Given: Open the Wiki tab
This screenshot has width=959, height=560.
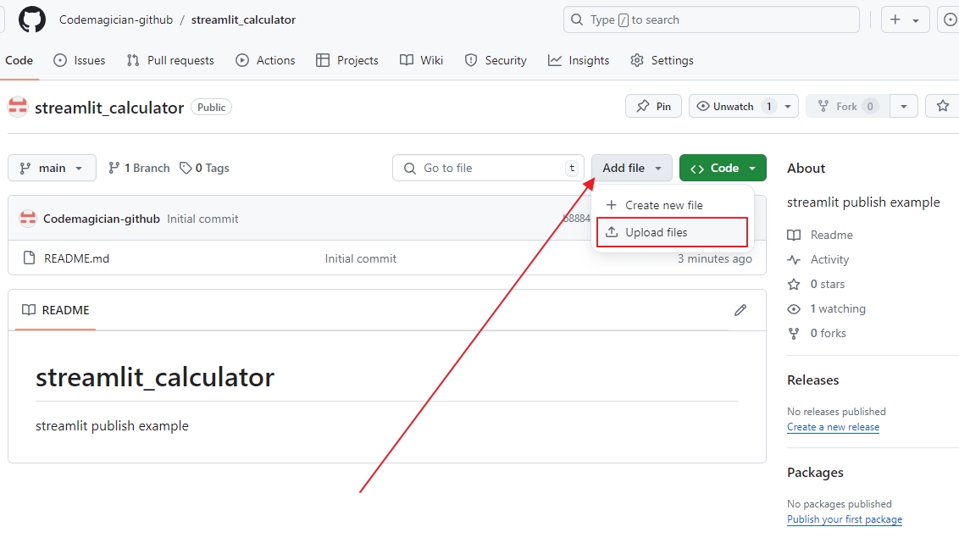Looking at the screenshot, I should tap(421, 60).
